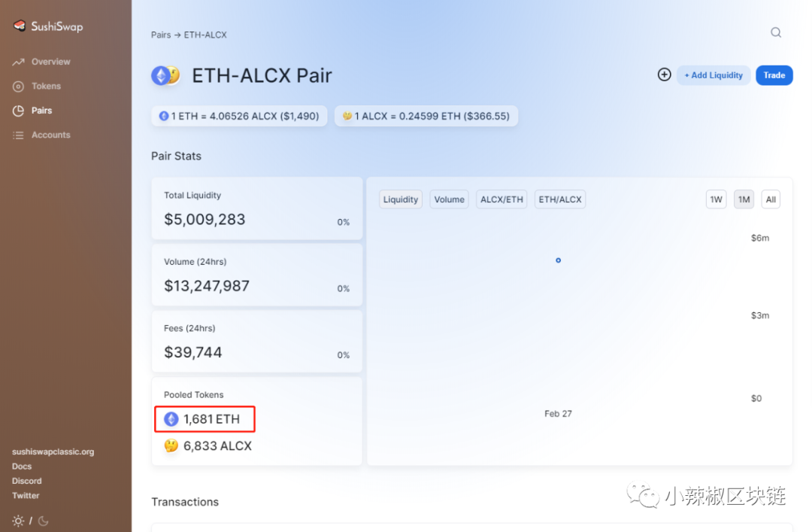Click the $0 chart axis label
The height and width of the screenshot is (532, 812).
(756, 398)
